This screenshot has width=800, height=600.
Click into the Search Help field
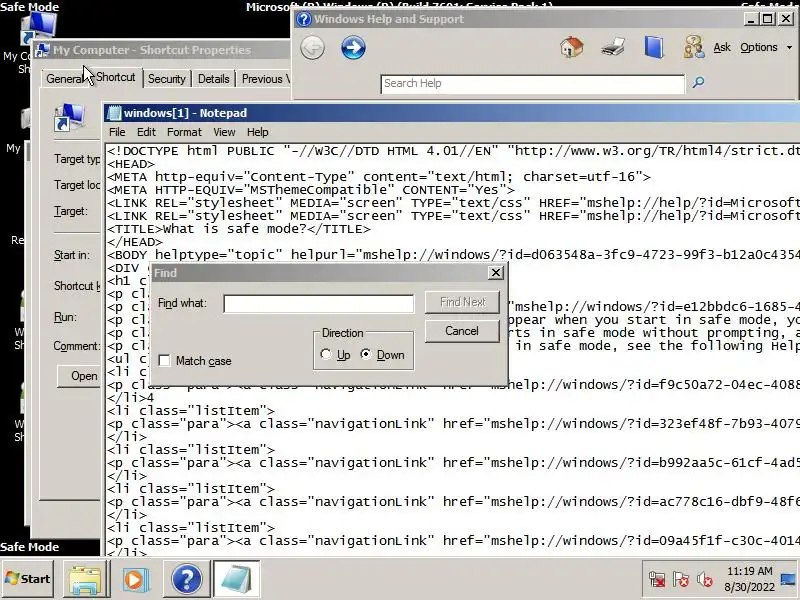coord(532,84)
